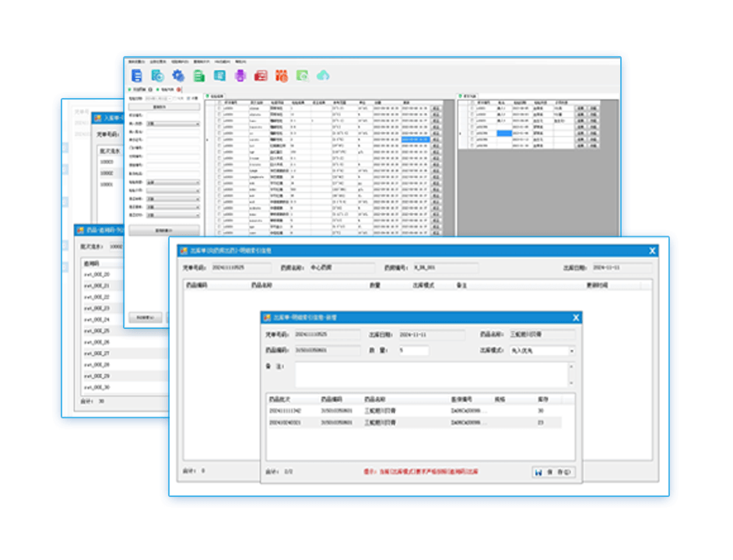Expand the last dropdown in left filter panel
Viewport: 733px width, 560px height.
click(198, 214)
